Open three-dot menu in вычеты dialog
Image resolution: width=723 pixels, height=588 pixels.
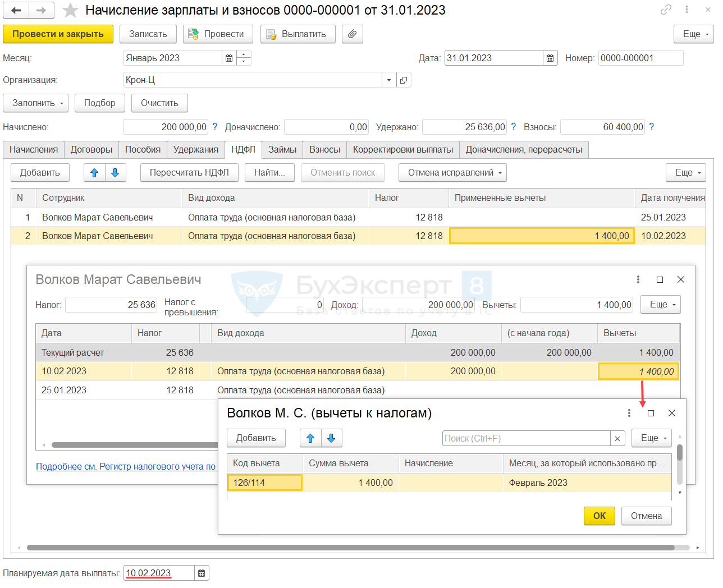(x=629, y=413)
